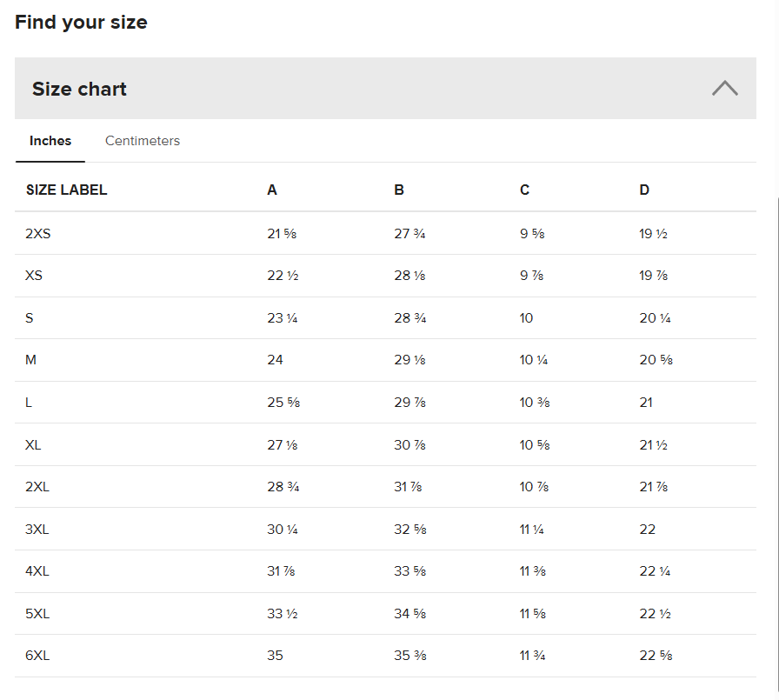Click the B measurement for size 2XL

click(x=408, y=487)
